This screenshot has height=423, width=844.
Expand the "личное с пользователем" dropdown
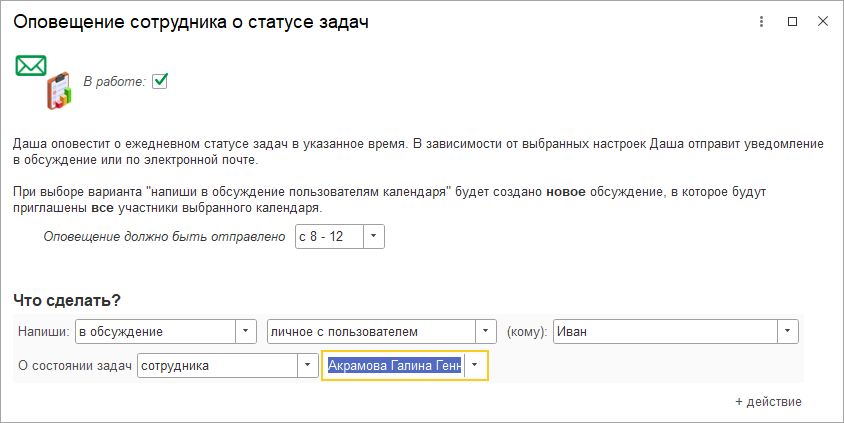tap(486, 331)
